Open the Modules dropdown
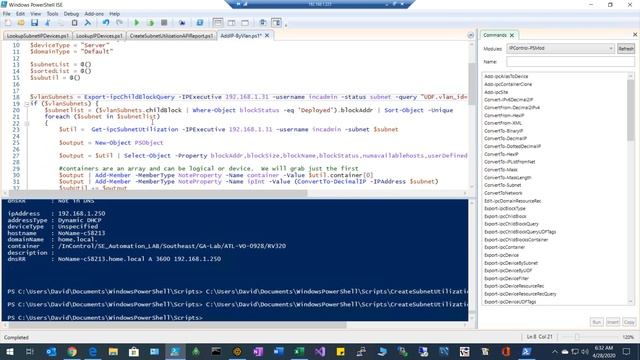The width and height of the screenshot is (640, 360). (x=560, y=48)
